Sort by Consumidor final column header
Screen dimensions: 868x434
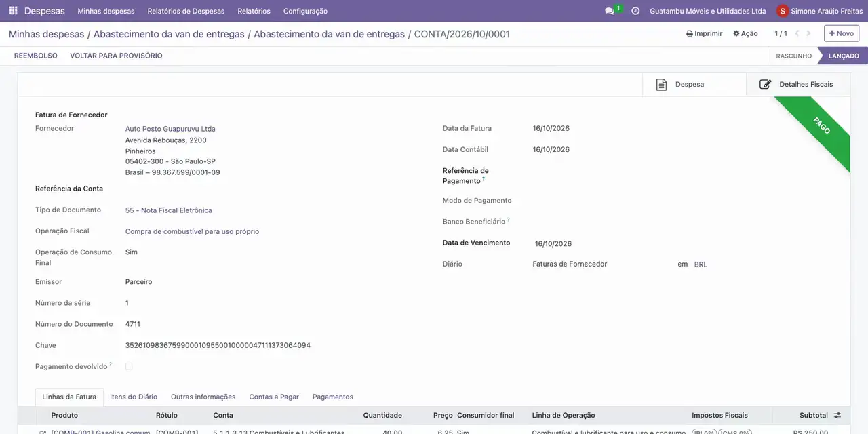tap(486, 415)
